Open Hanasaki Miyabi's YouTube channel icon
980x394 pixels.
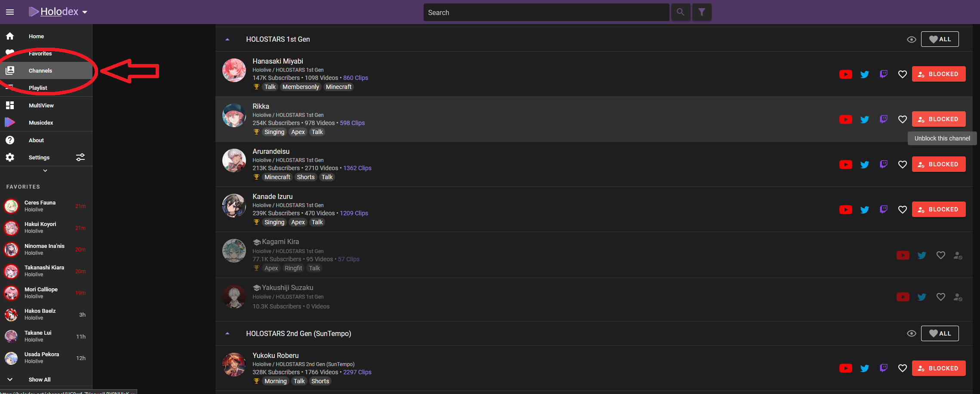click(x=845, y=74)
